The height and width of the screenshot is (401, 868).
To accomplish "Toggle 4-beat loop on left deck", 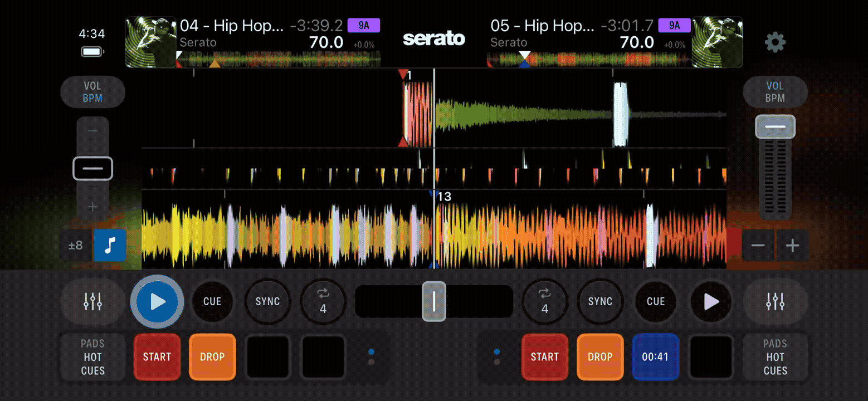I will point(323,301).
